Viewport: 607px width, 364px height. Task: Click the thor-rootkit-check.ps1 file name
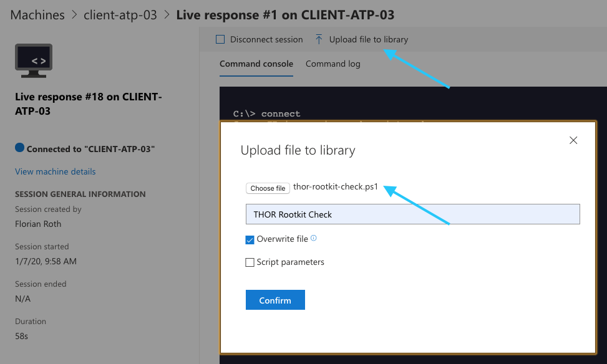click(x=336, y=187)
